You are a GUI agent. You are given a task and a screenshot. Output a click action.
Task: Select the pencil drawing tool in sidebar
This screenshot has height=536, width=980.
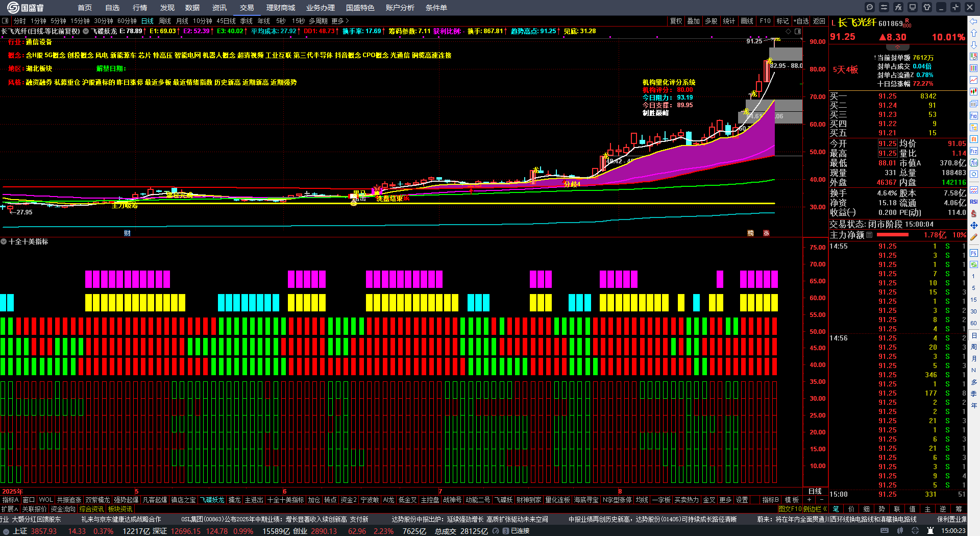(x=974, y=237)
